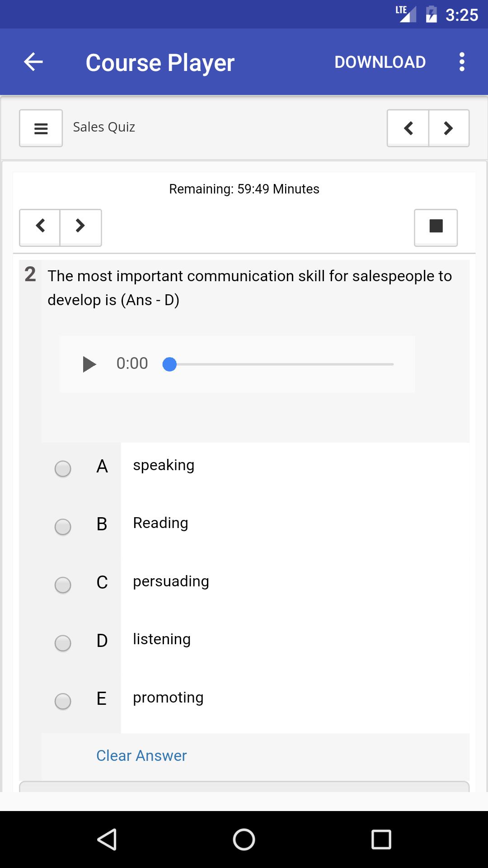Tap the Android home circle button
Viewport: 488px width, 868px height.
244,840
